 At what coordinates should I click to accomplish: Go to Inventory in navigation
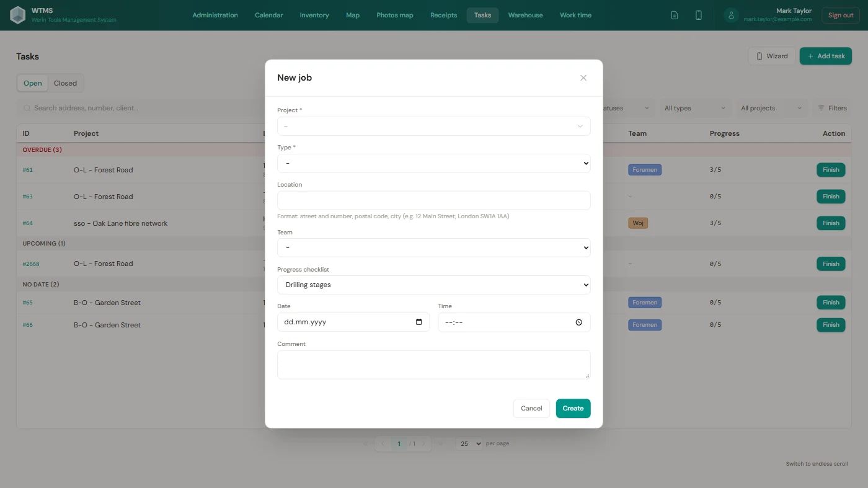coord(314,15)
